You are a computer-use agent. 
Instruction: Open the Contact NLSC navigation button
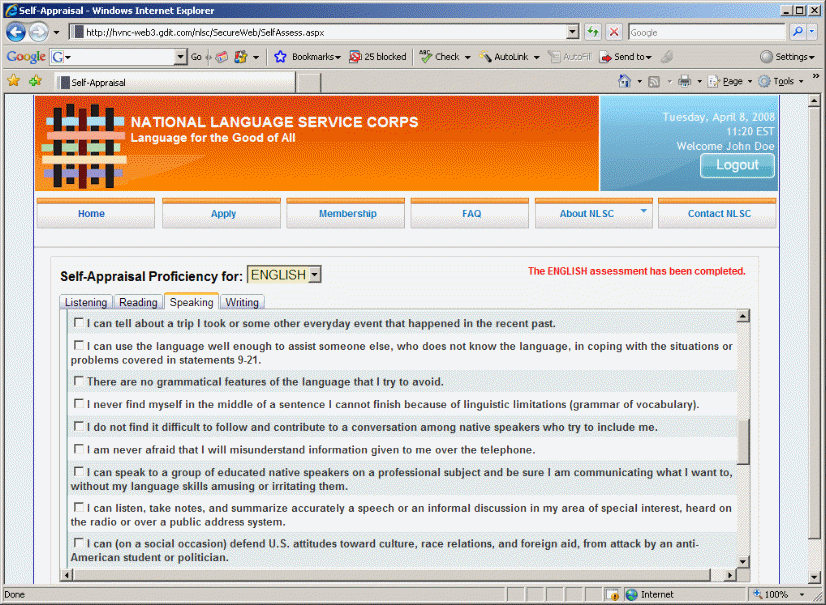click(x=717, y=213)
